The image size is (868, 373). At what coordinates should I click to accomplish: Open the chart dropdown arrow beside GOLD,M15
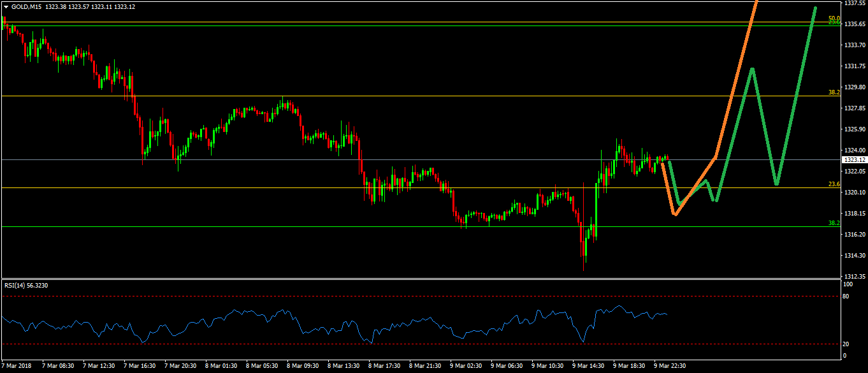[6, 6]
